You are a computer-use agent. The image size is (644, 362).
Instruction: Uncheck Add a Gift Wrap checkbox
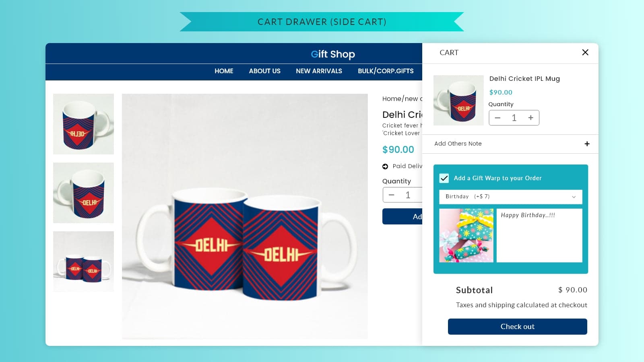point(444,178)
